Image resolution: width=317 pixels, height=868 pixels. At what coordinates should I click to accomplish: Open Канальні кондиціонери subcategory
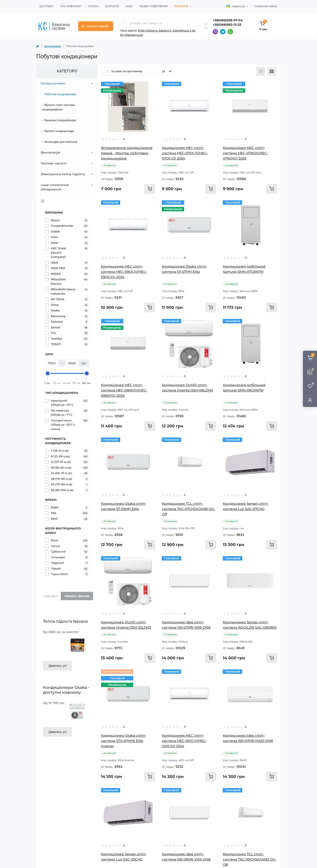[60, 120]
